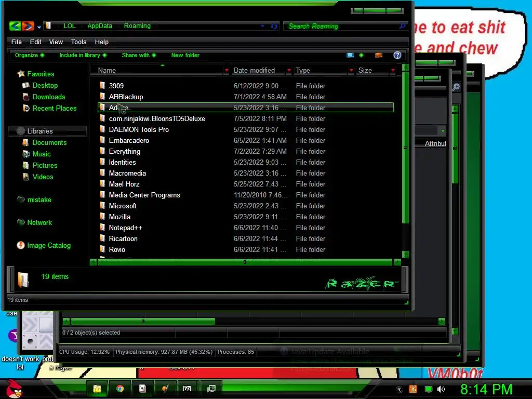532x399 pixels.
Task: Launch Google Chrome from the taskbar
Action: (120, 389)
